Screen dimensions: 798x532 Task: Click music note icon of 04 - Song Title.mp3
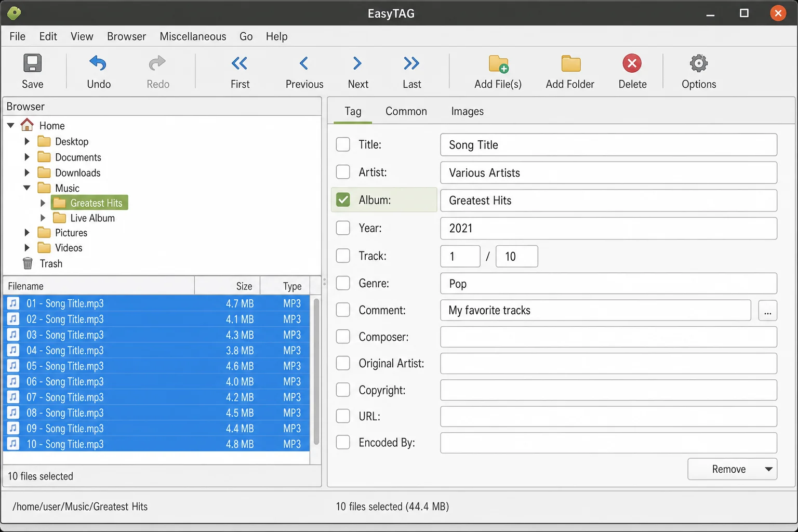pyautogui.click(x=14, y=350)
